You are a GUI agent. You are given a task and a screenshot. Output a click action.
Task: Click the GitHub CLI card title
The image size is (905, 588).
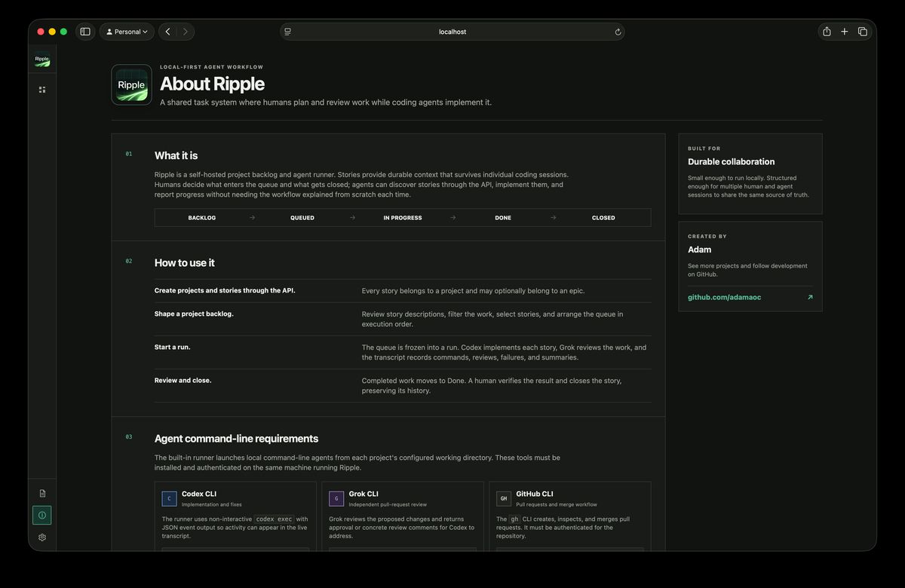[535, 494]
